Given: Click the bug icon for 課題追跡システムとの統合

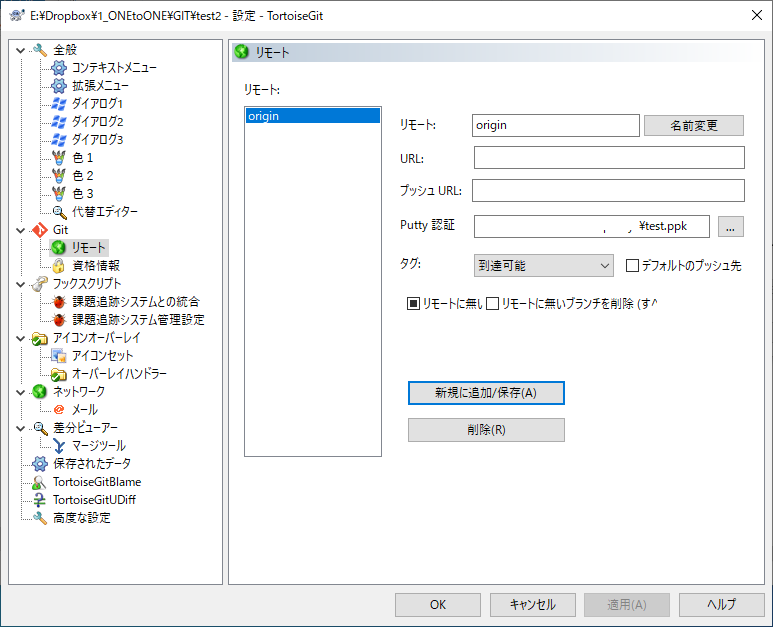Looking at the screenshot, I should tap(59, 302).
